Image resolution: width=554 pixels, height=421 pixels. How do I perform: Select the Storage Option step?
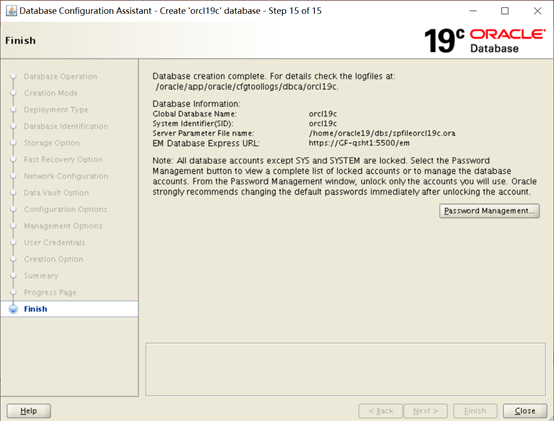point(52,143)
